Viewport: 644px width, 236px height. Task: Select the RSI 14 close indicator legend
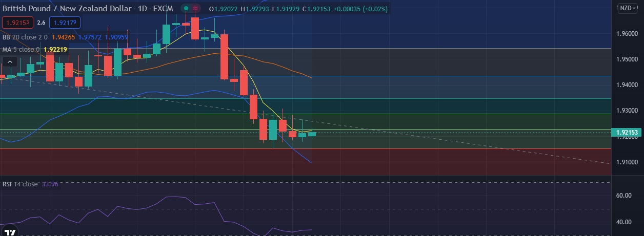pos(20,184)
